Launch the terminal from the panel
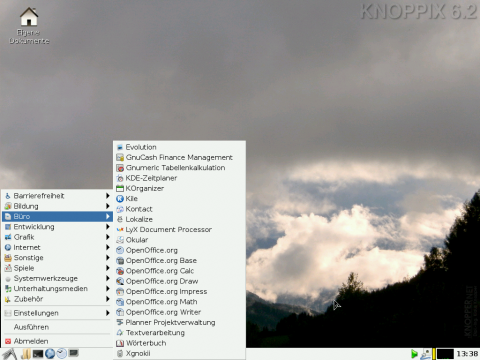This screenshot has width=480, height=360. pos(38,354)
